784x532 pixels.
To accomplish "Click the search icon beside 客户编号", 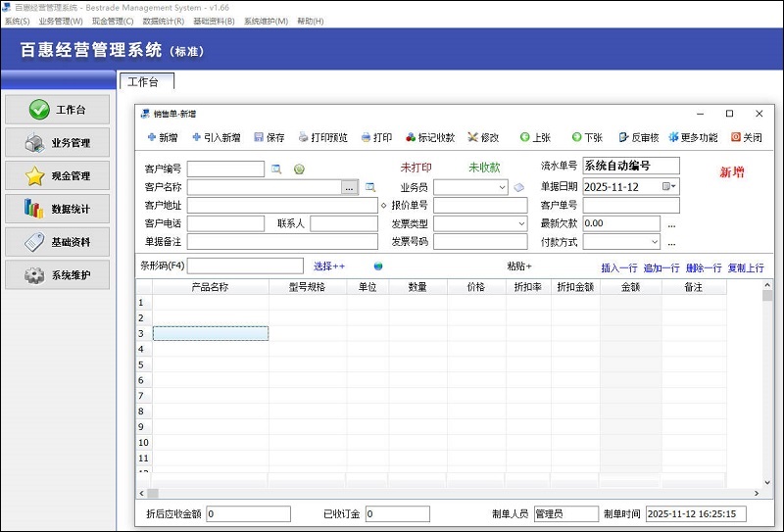I will coord(276,169).
